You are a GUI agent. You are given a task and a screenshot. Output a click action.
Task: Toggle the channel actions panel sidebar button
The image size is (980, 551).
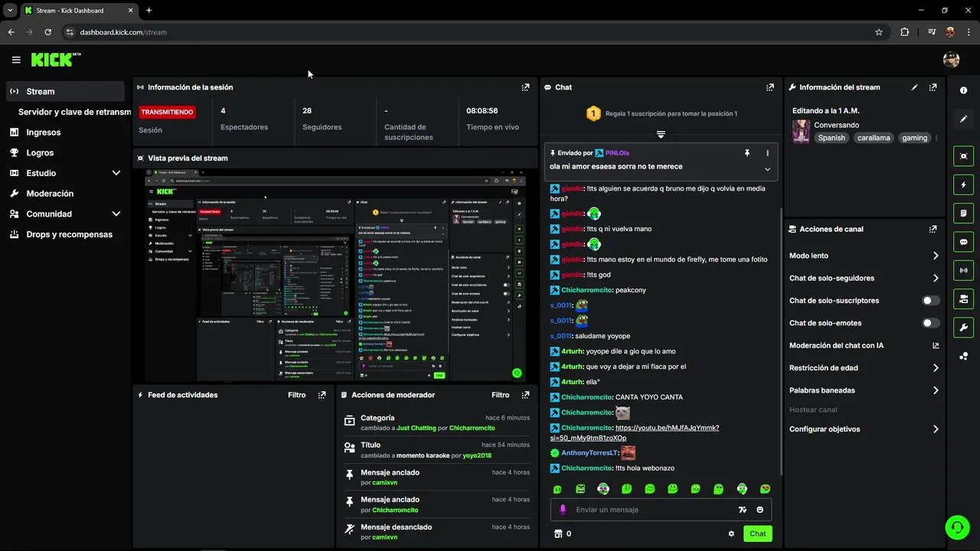963,298
